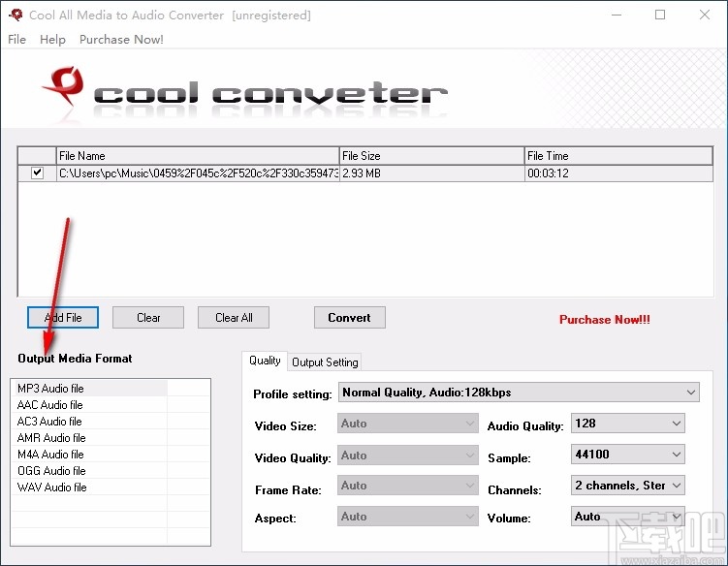Minimize the converter window
Image resolution: width=728 pixels, height=566 pixels.
tap(617, 15)
